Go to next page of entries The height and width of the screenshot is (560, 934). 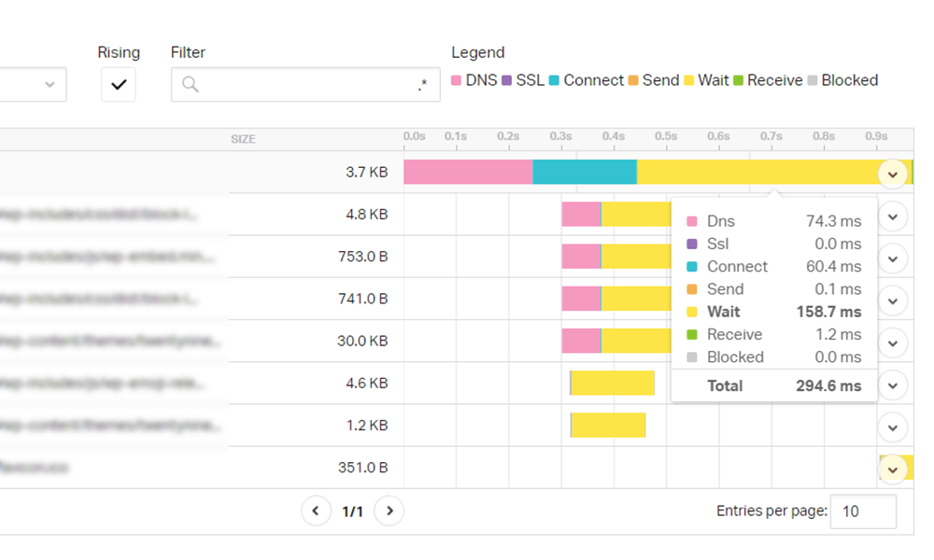pos(389,511)
